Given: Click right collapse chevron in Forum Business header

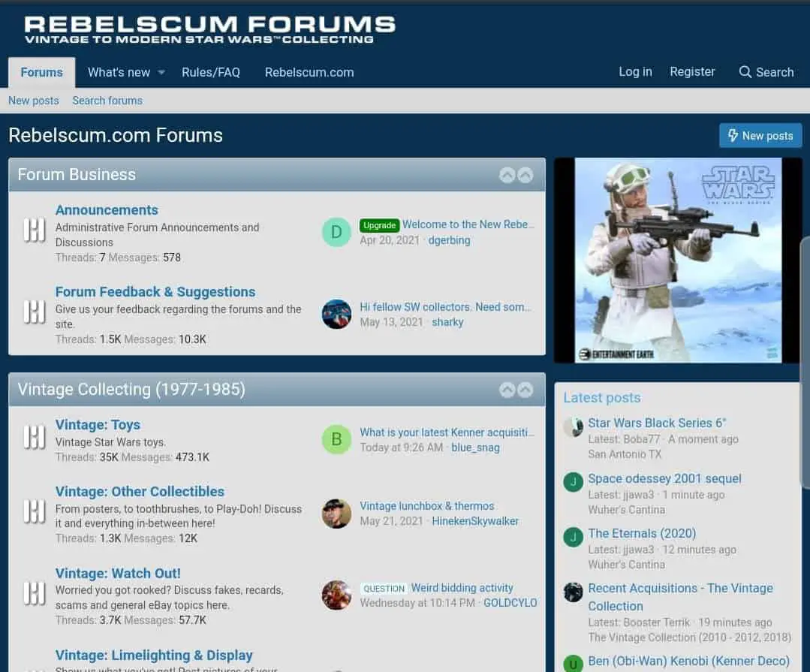Looking at the screenshot, I should coord(525,175).
